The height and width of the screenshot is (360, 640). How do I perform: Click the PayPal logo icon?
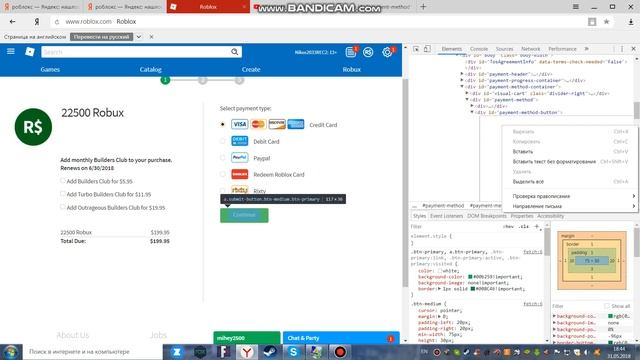tap(240, 158)
